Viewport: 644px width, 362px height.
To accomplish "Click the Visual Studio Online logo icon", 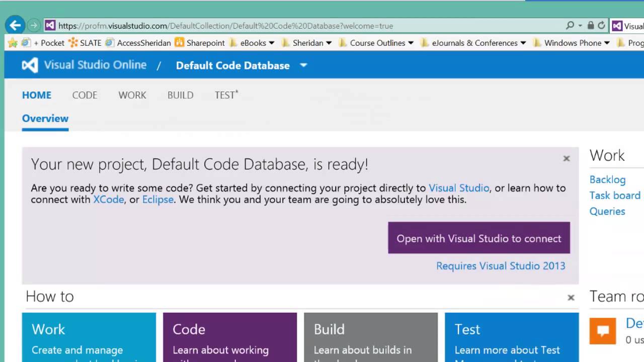I will 30,65.
